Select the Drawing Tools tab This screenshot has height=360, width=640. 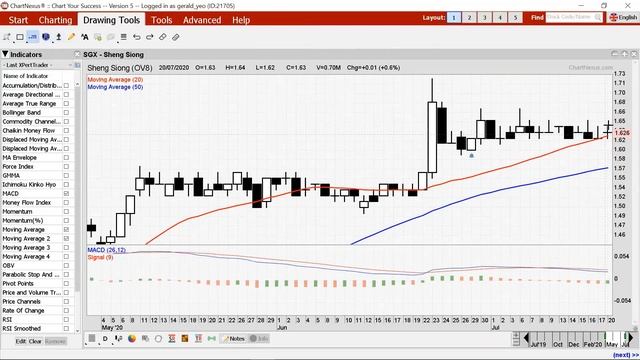point(111,20)
